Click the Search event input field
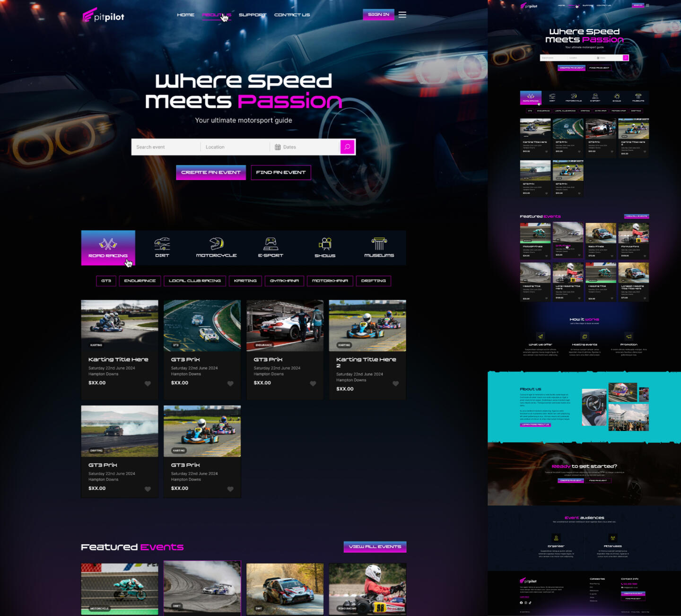This screenshot has width=681, height=616. 166,147
